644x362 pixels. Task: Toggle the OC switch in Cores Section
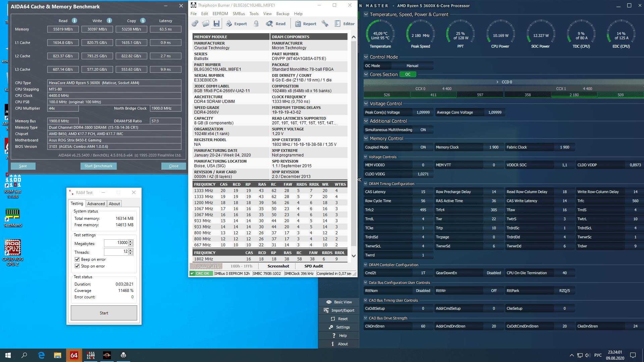(x=408, y=74)
